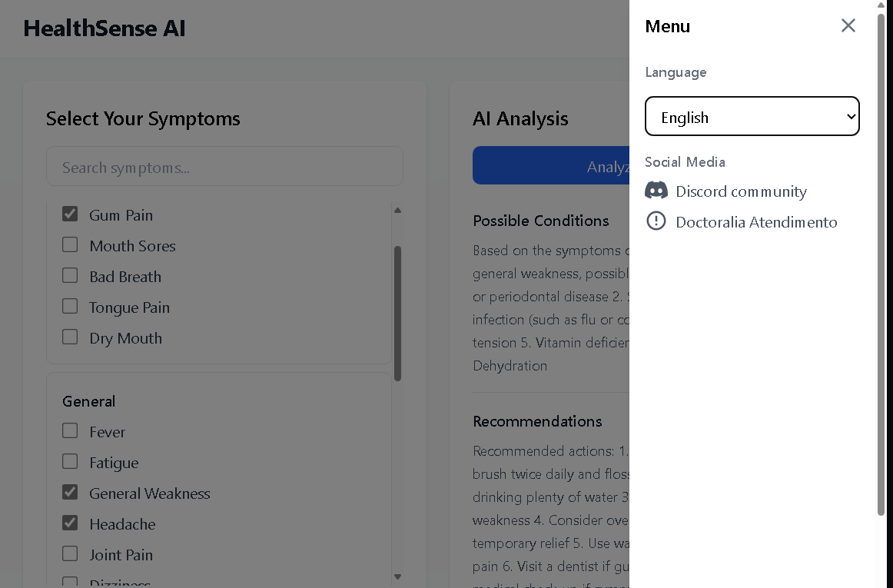Click symptoms list scroll-up arrow
The image size is (893, 588).
pyautogui.click(x=397, y=210)
